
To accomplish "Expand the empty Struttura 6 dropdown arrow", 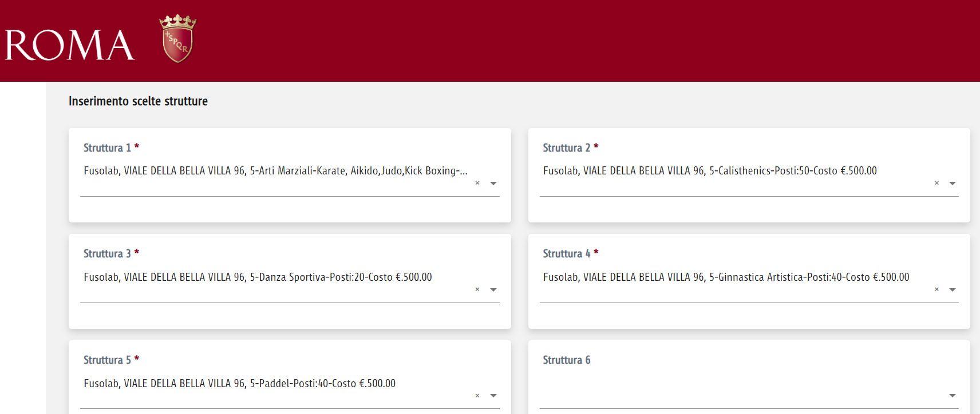I will pyautogui.click(x=953, y=396).
